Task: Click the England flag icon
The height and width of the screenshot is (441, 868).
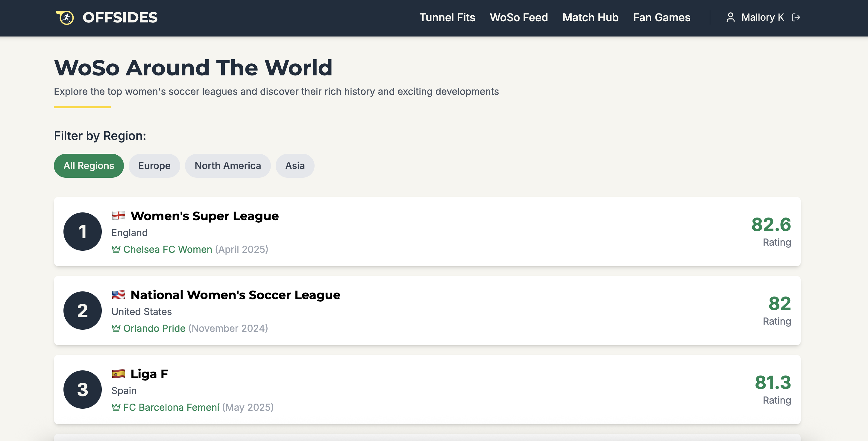Action: tap(118, 216)
